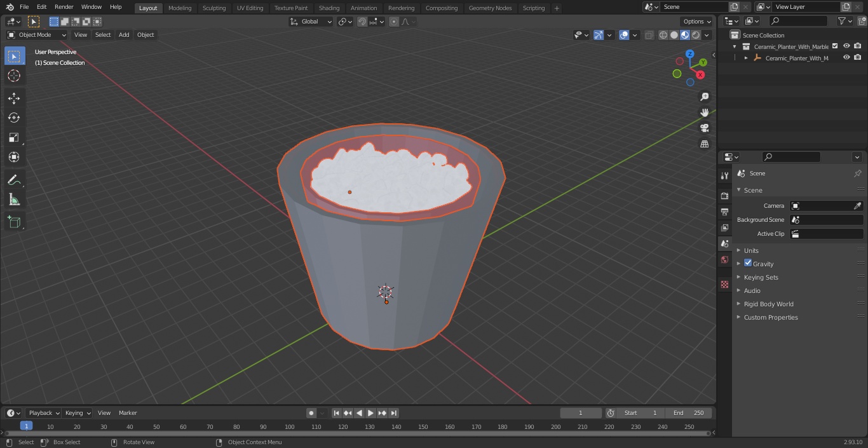This screenshot has height=448, width=868.
Task: Open the View Layer properties tab
Action: 724,227
